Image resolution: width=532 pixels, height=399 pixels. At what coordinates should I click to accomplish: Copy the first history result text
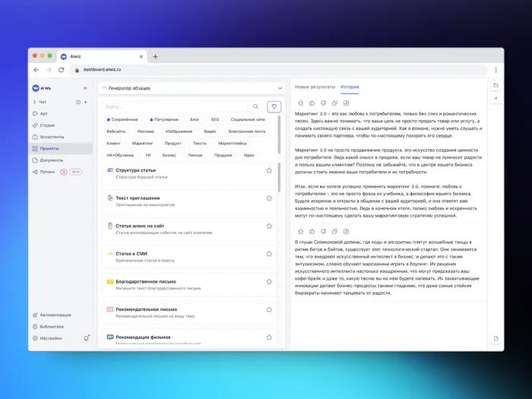(334, 103)
